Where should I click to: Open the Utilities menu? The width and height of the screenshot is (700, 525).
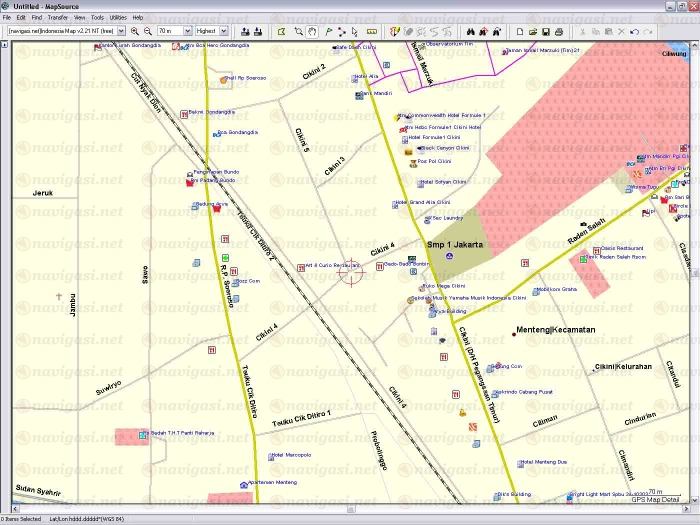(118, 17)
